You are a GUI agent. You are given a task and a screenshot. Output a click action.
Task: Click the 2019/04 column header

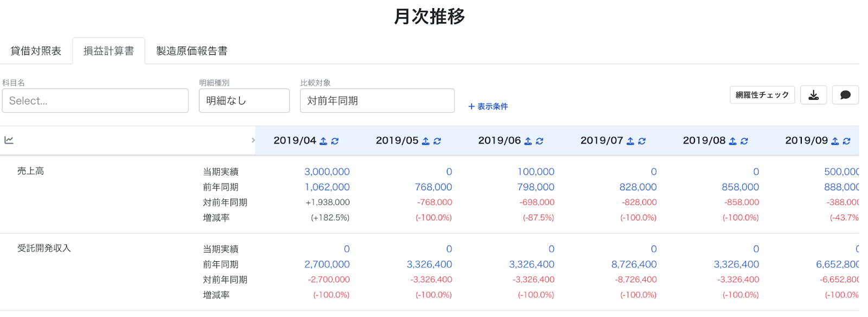pyautogui.click(x=295, y=140)
